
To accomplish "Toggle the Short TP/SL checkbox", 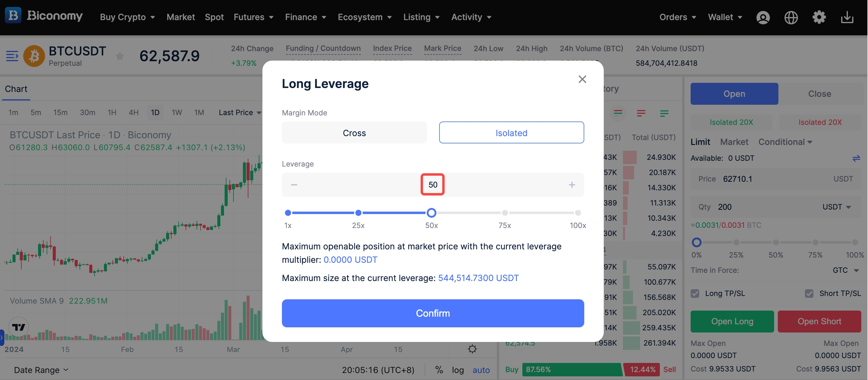I will click(x=809, y=293).
